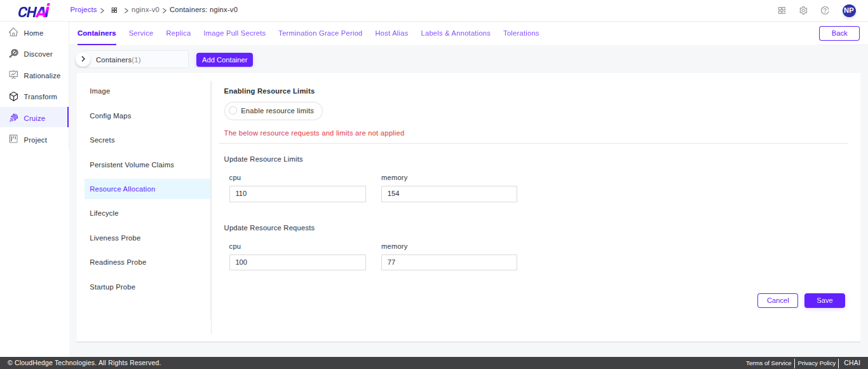Expand the Containers(1) chevron
Viewport: 868px width, 369px height.
83,59
